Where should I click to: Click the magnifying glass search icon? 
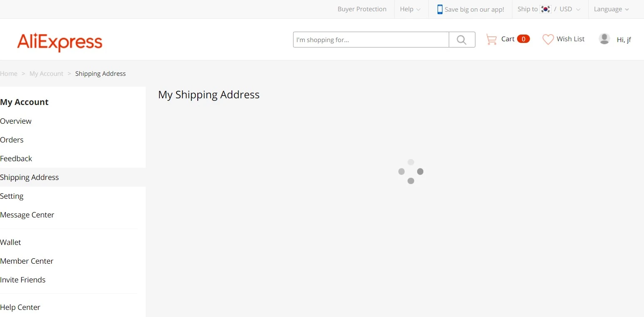pyautogui.click(x=462, y=40)
